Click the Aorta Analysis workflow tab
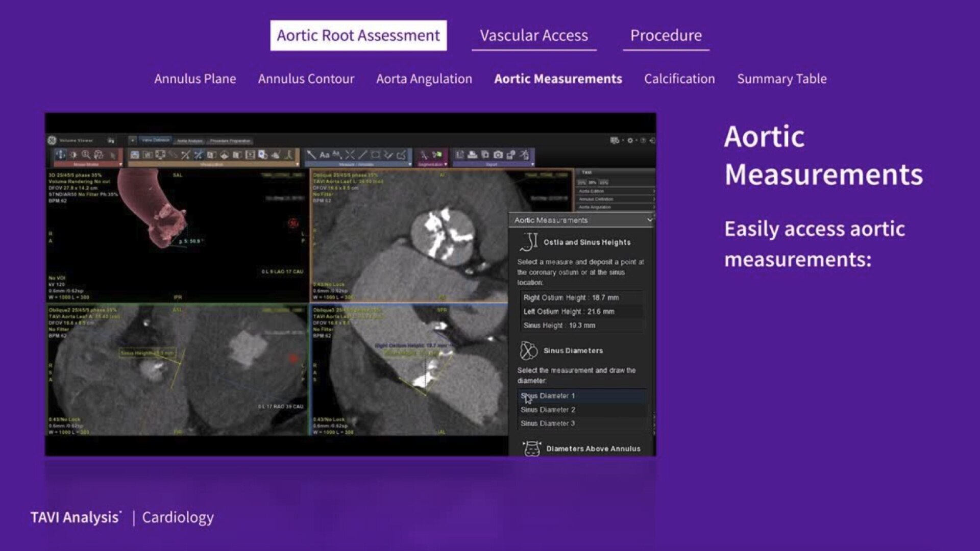 tap(189, 141)
